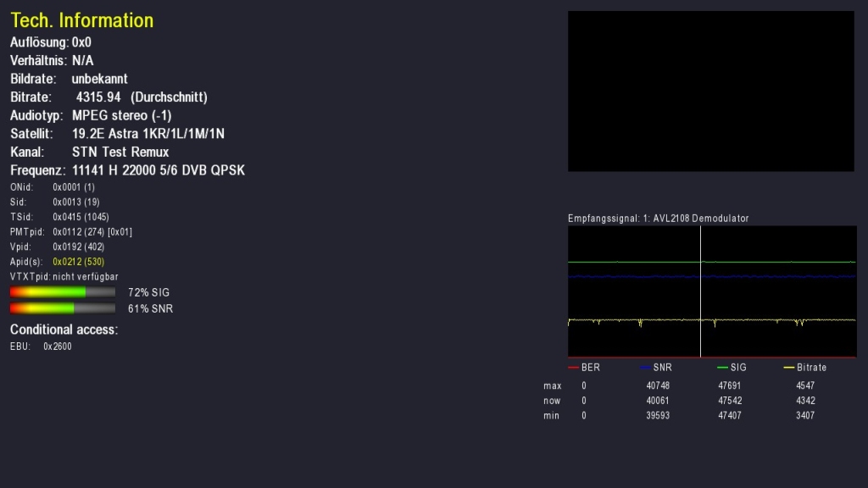
Task: Click the max Bitrate value 4547
Action: point(808,385)
